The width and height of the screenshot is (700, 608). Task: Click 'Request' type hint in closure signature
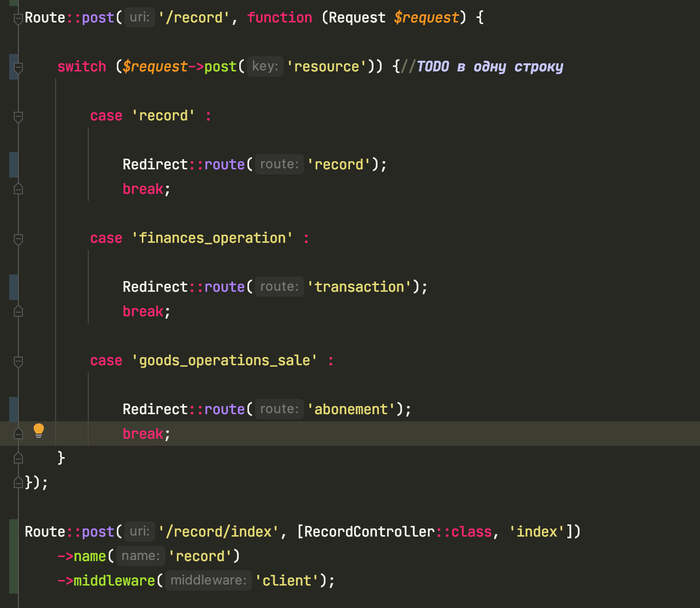(357, 18)
